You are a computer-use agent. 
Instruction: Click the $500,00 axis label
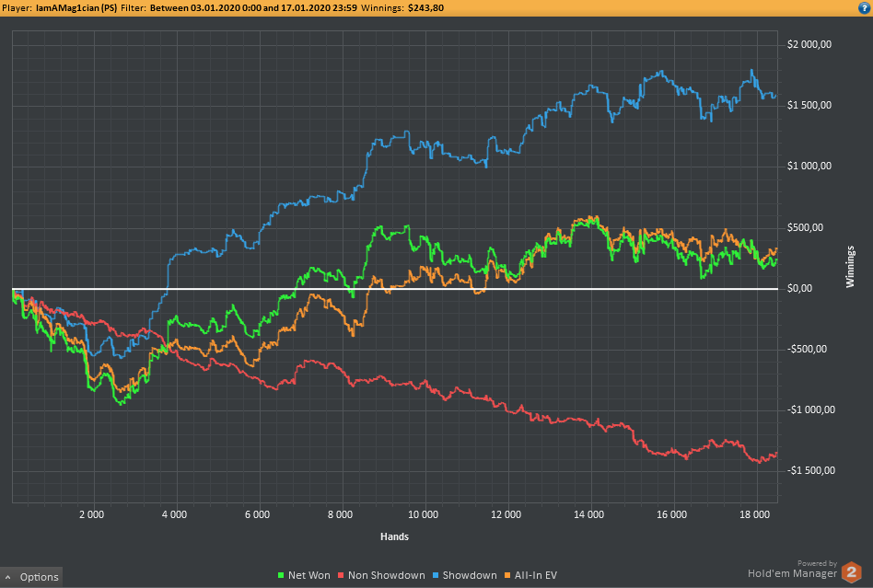click(805, 227)
